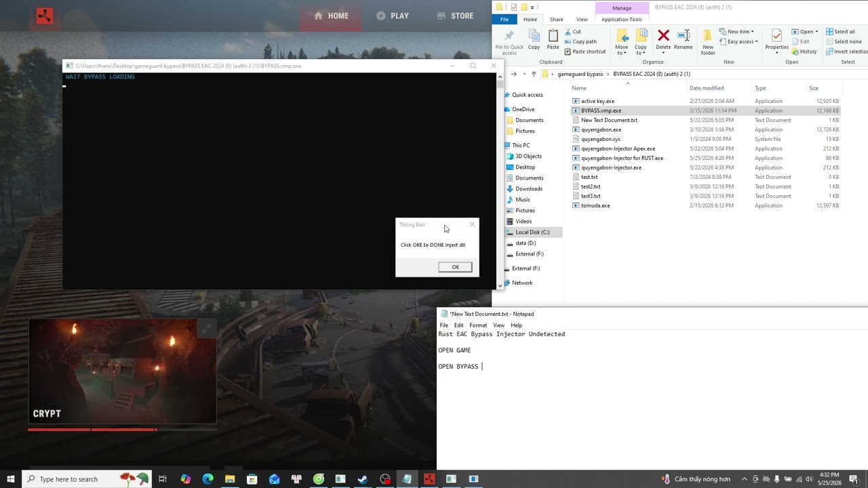This screenshot has height=488, width=868.
Task: Click Cut in the Clipboard group
Action: coord(572,32)
